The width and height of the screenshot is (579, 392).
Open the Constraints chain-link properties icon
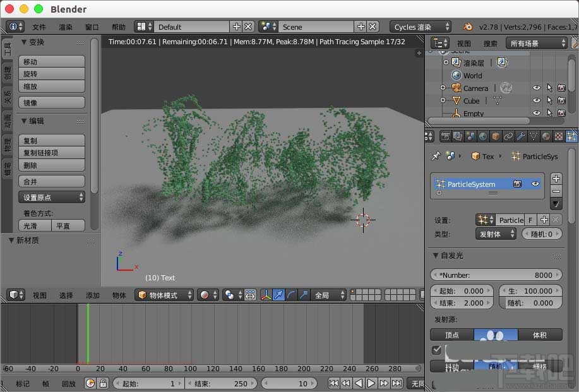click(x=508, y=136)
